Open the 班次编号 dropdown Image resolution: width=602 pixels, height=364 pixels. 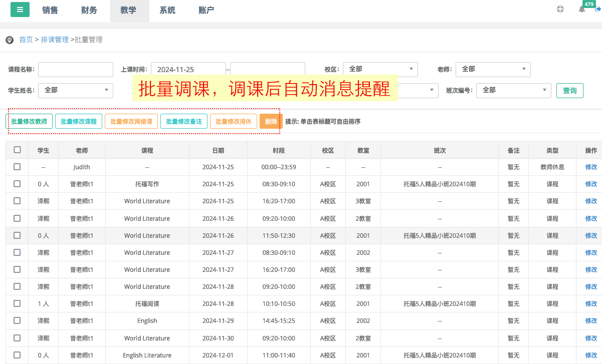(x=513, y=90)
